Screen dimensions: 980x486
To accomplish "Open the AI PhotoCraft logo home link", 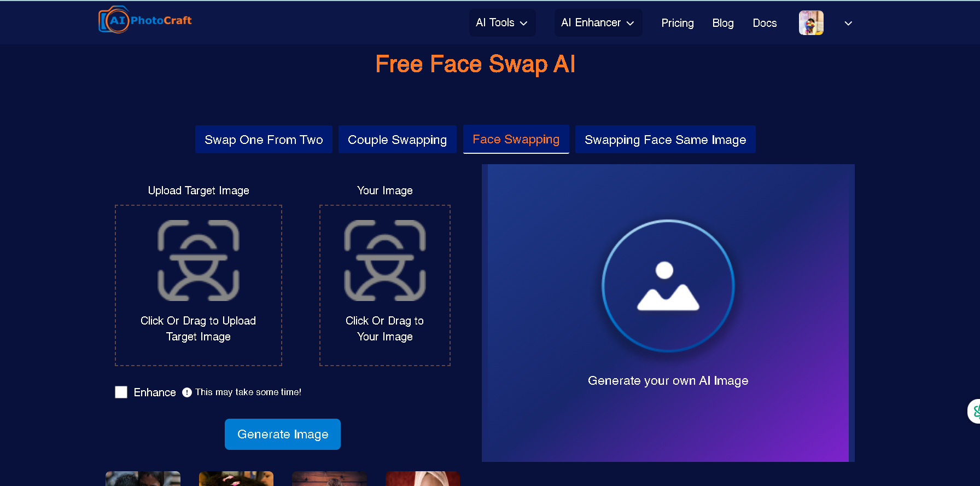I will pyautogui.click(x=145, y=20).
